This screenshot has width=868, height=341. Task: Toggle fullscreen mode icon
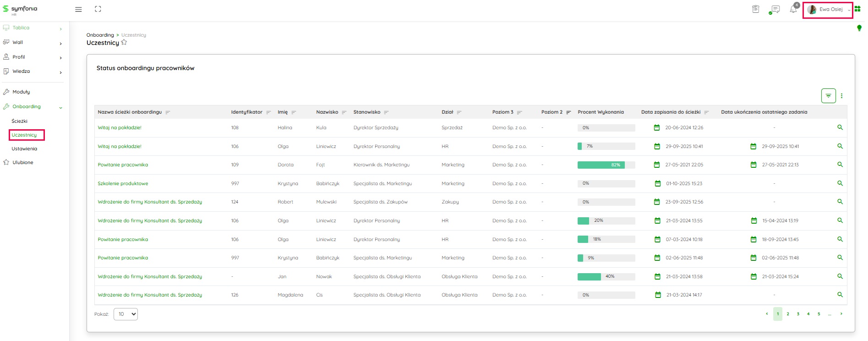98,9
